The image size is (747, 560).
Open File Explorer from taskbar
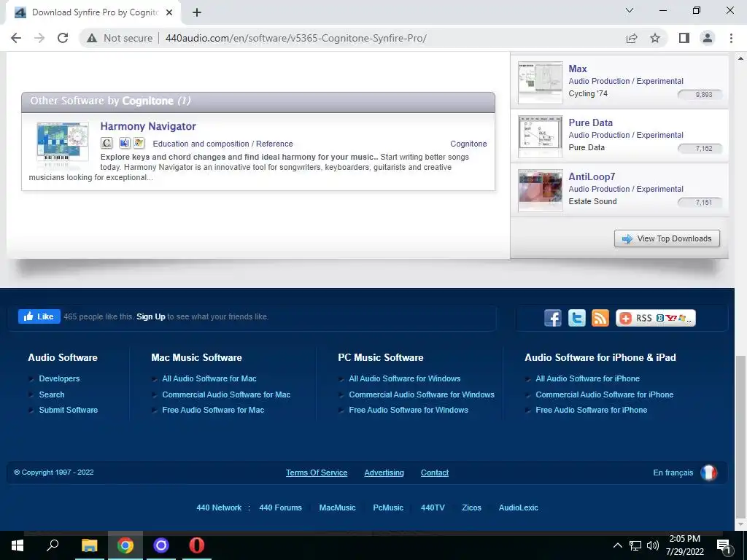[x=89, y=545]
